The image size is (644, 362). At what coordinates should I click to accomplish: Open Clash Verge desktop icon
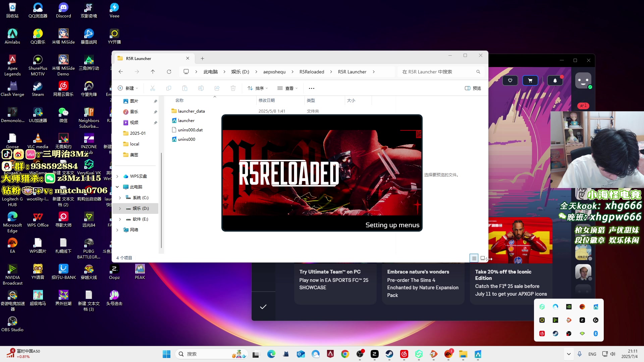click(12, 89)
